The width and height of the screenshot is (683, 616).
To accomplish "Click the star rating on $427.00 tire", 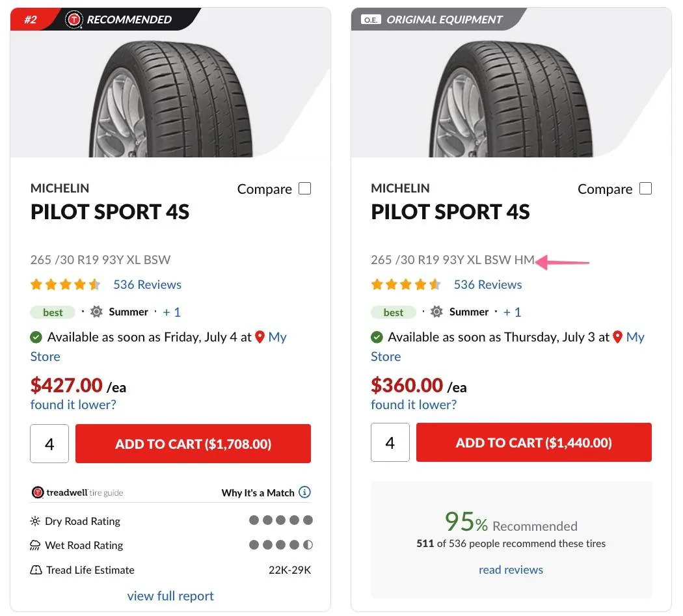I will 65,284.
